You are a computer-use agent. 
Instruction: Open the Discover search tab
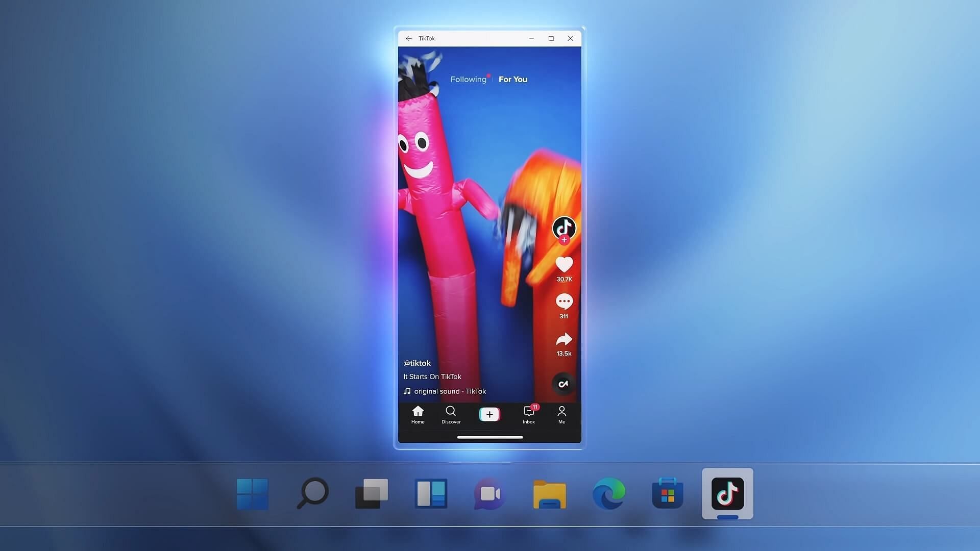point(451,414)
